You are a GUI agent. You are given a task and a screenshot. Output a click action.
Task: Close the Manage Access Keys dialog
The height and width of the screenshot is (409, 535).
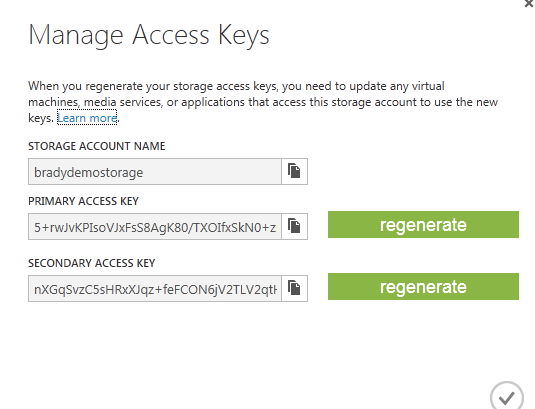pos(529,3)
